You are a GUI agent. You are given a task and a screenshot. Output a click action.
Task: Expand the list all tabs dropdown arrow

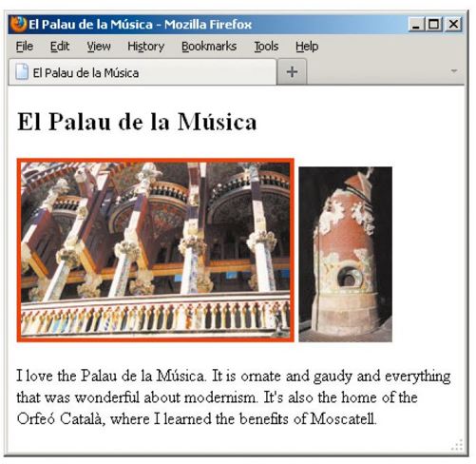pos(454,71)
